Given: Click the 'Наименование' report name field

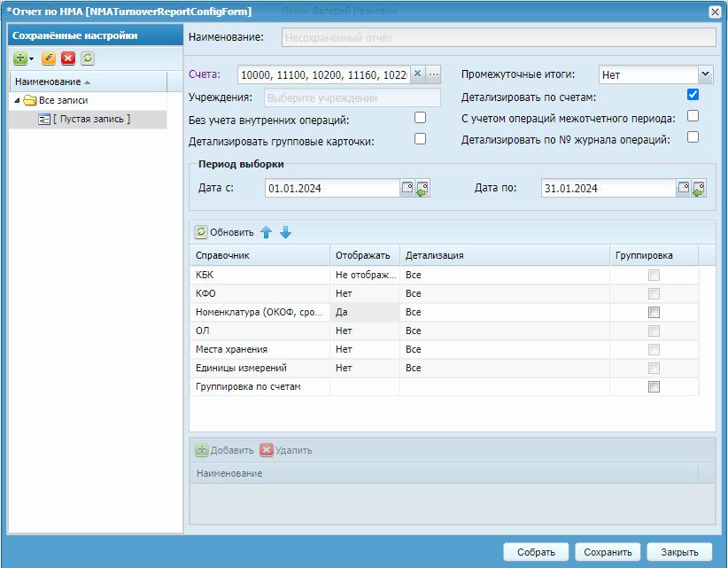Looking at the screenshot, I should [499, 37].
